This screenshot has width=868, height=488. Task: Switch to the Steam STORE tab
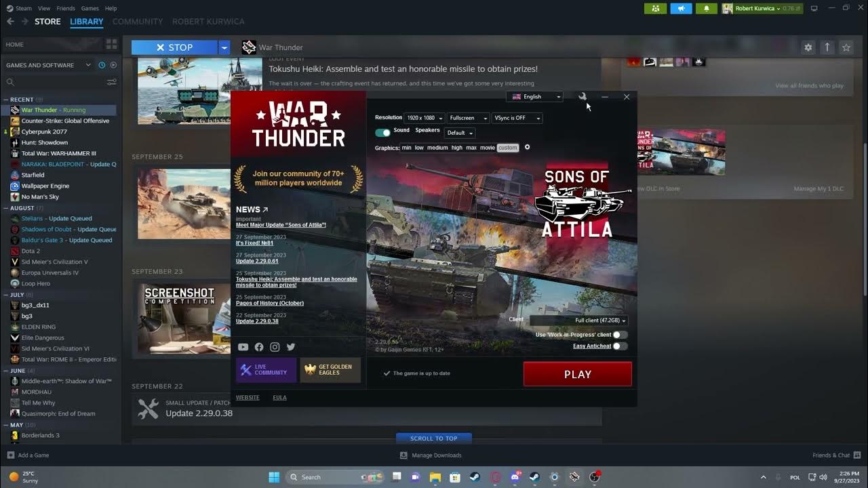[x=47, y=21]
